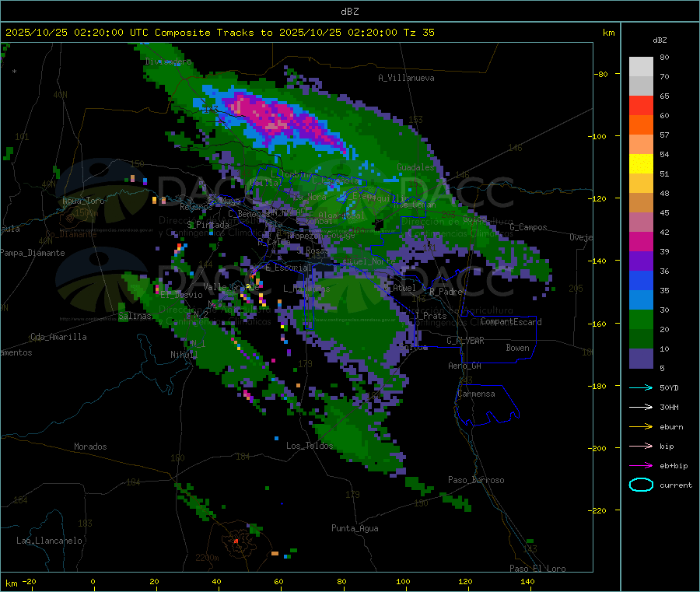Select the bright yellow 51-54 dBZ swatch
The image size is (700, 592).
click(x=641, y=164)
